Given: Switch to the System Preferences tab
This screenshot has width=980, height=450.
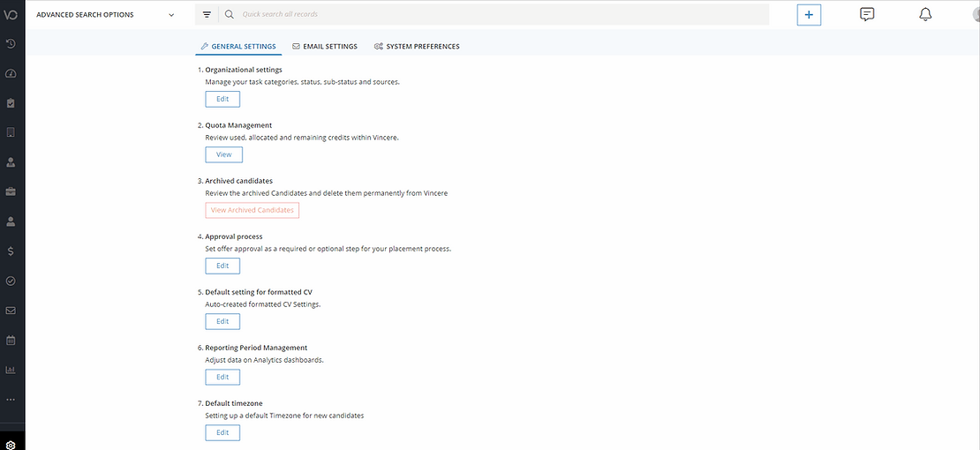Looking at the screenshot, I should click(417, 47).
